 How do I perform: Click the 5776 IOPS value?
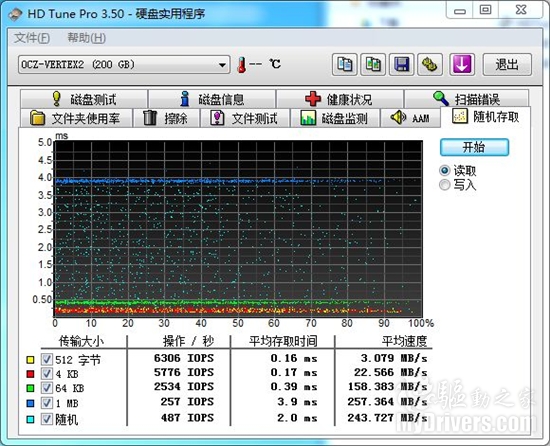pos(184,372)
